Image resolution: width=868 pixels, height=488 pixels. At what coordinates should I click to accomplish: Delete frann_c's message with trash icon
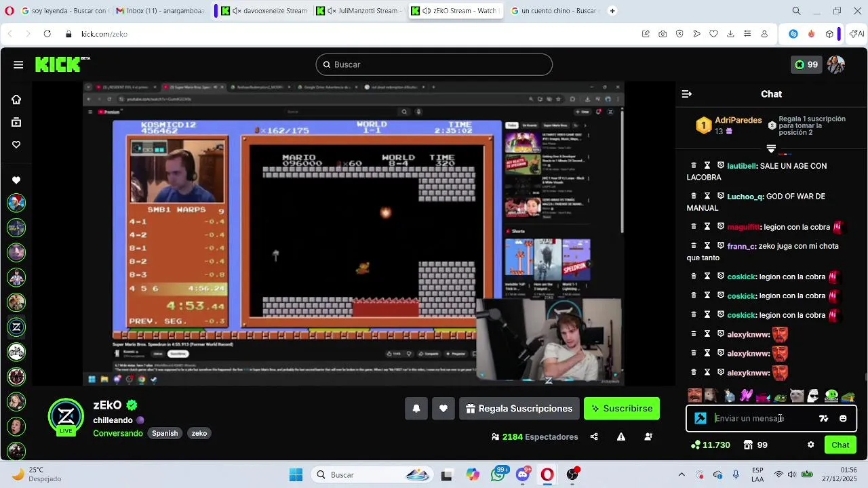(x=694, y=246)
